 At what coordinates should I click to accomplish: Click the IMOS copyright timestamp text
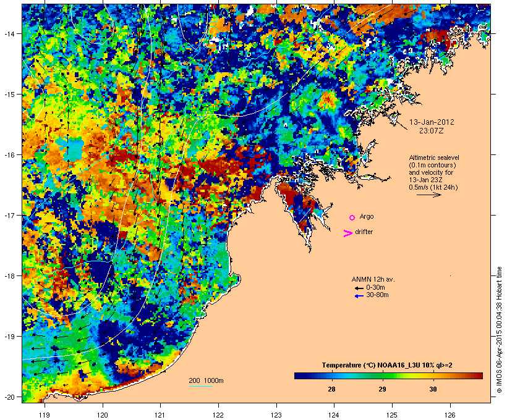(x=499, y=330)
